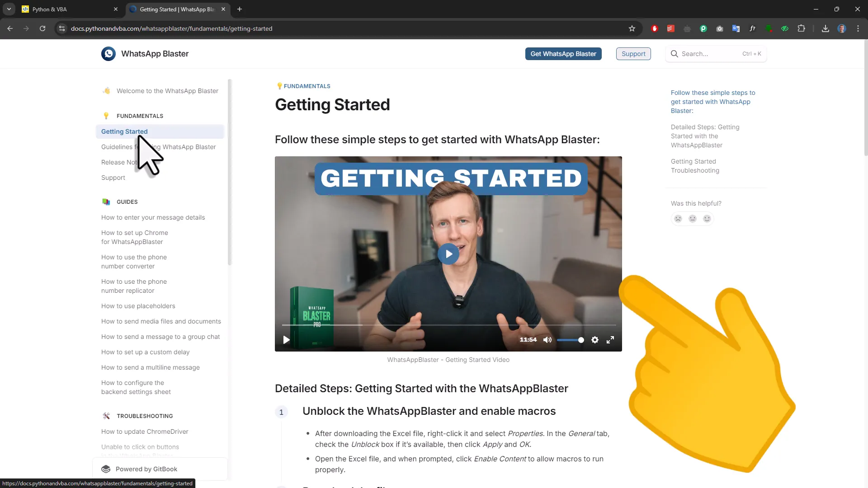
Task: Click the address bar URL
Action: pos(172,28)
